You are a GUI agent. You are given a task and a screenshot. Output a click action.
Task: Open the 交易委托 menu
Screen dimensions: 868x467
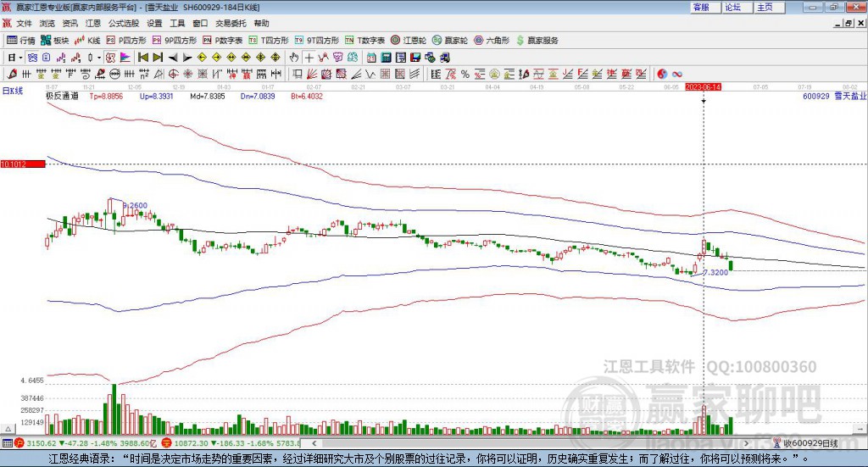[x=231, y=23]
